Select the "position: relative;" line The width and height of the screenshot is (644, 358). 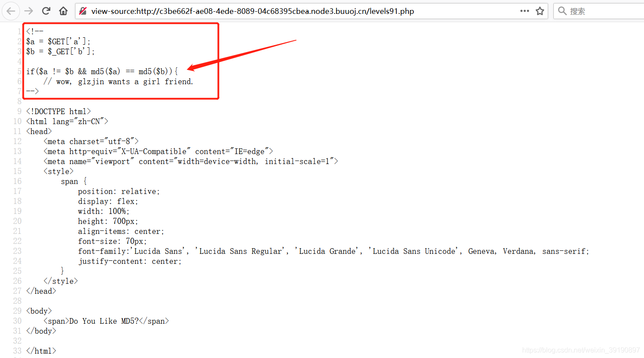[x=119, y=191]
